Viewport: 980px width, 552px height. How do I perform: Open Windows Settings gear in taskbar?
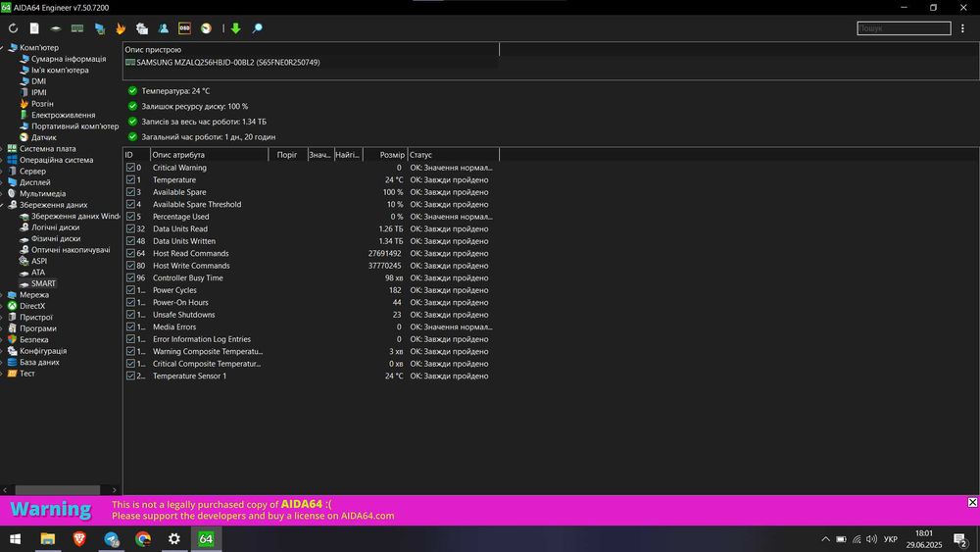click(x=174, y=538)
